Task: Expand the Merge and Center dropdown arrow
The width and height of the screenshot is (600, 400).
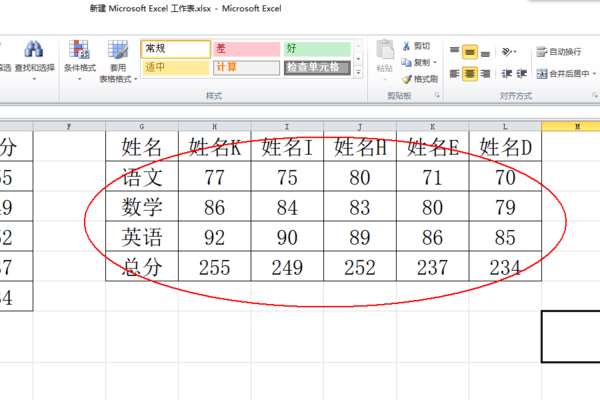Action: coord(594,73)
